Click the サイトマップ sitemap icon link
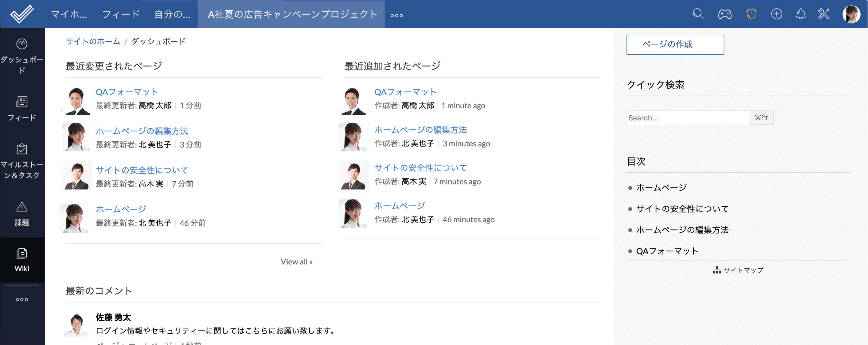Screen dimensions: 868x345 [738, 270]
